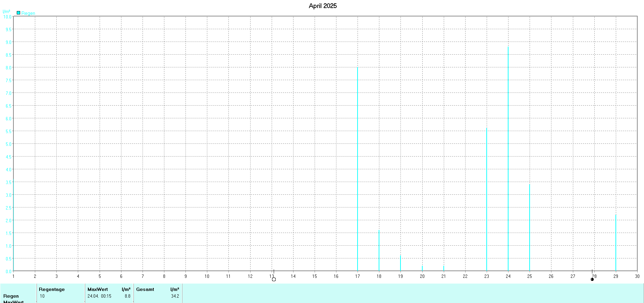Click the l/m² unit label on the y-axis
644x303 pixels.
(x=6, y=11)
